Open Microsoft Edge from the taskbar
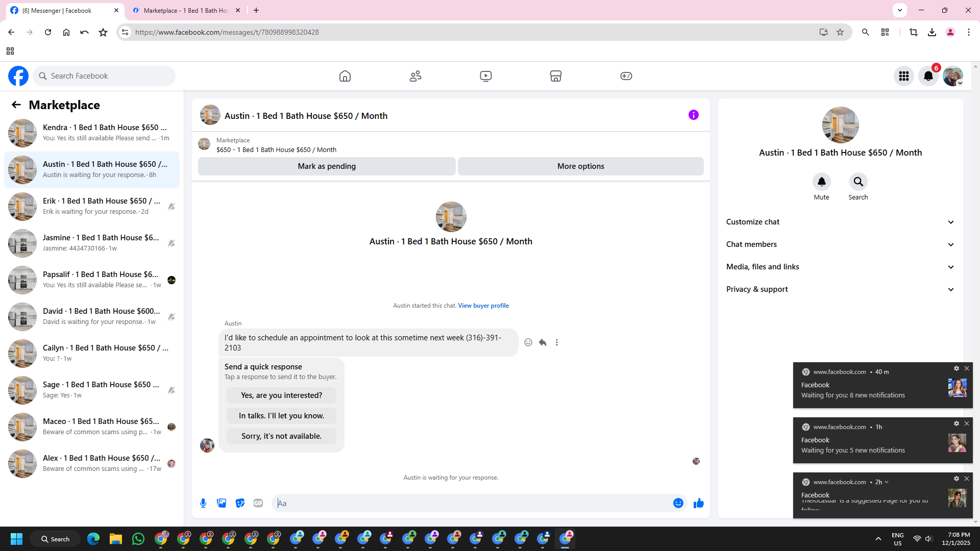 [93, 539]
